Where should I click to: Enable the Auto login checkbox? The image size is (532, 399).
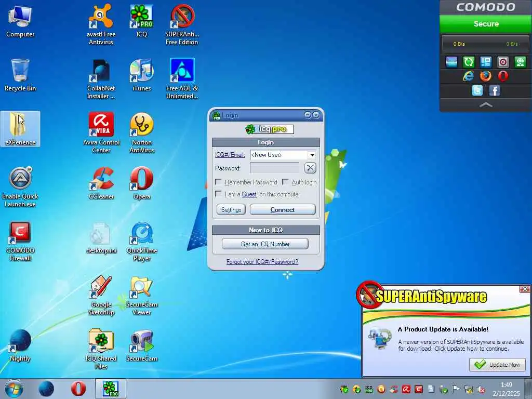pos(285,182)
